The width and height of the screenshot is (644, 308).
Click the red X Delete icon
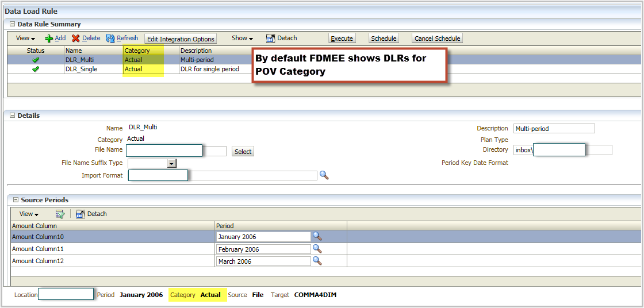point(75,38)
